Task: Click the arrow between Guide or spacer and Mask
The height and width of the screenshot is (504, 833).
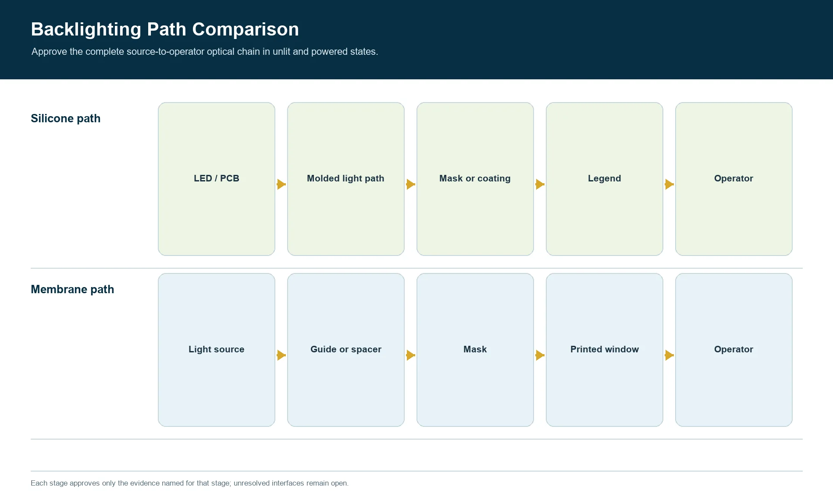Action: coord(411,355)
